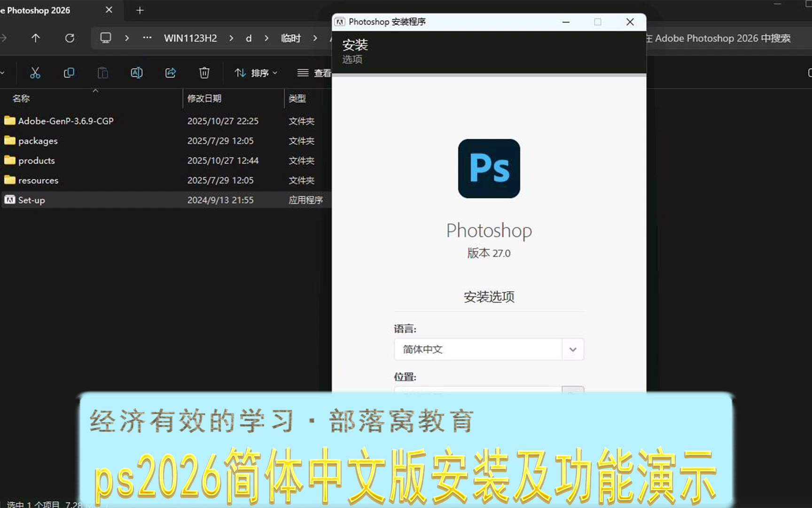The width and height of the screenshot is (812, 508).
Task: Click the 简体中文 language combo box
Action: [x=489, y=349]
